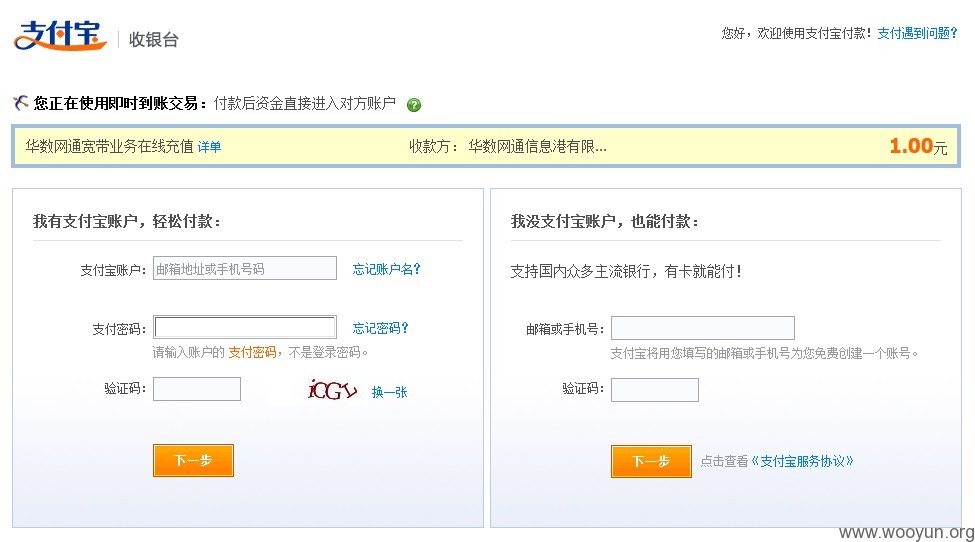
Task: Click 华数网通宽带业务在线充值 order title
Action: 109,147
